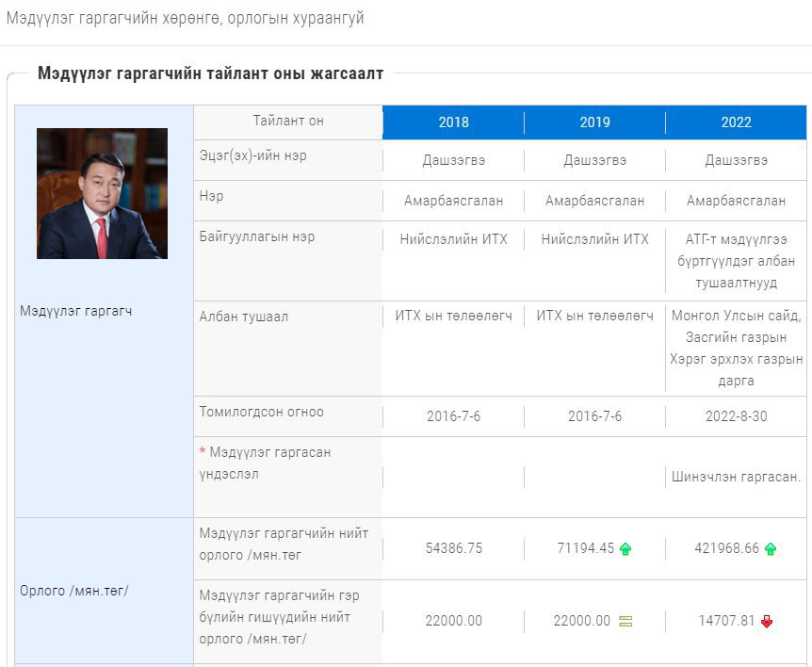Select the 2019 report year header
812x667 pixels.
595,122
